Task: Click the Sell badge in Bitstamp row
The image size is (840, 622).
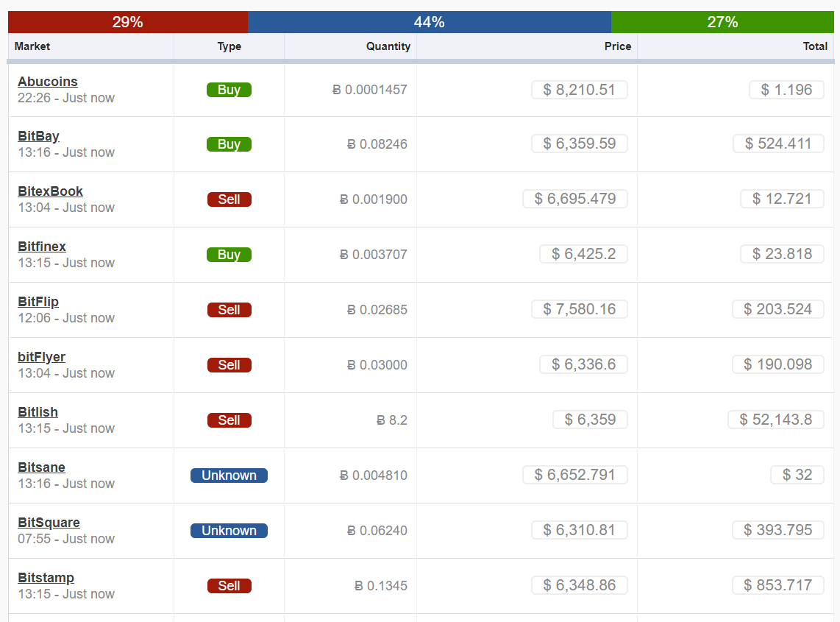Action: [x=229, y=586]
